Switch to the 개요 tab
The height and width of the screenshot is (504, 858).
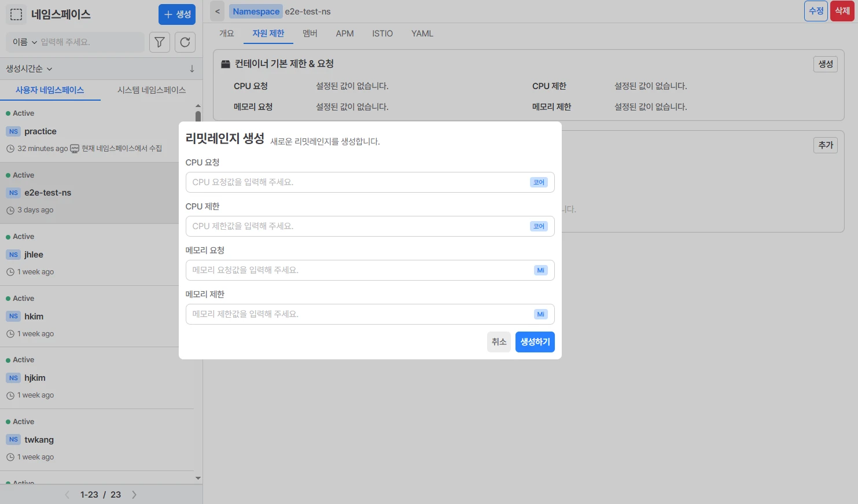pos(227,34)
